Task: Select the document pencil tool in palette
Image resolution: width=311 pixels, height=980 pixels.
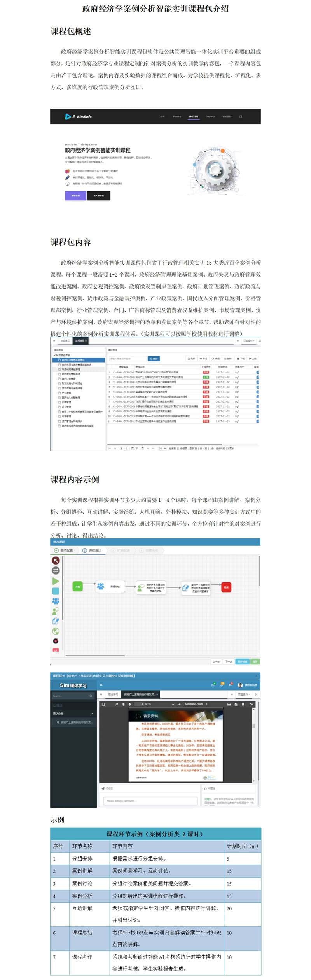Action: point(56,621)
